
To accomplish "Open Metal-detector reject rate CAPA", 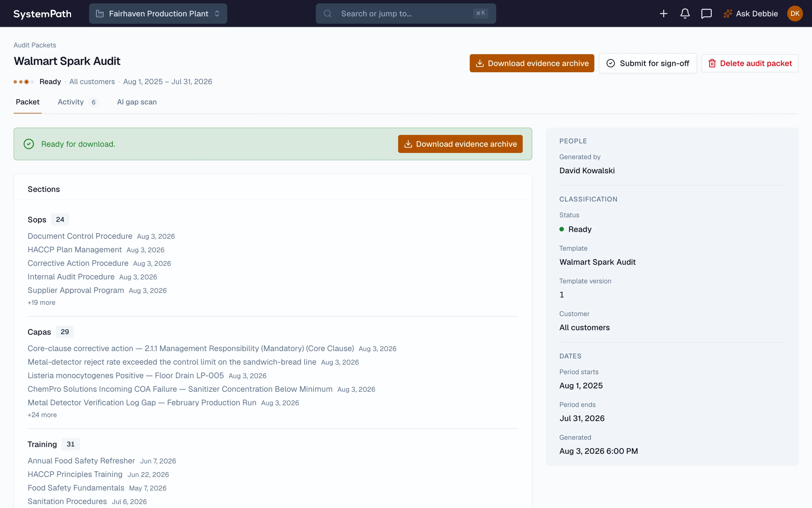I will pyautogui.click(x=172, y=362).
